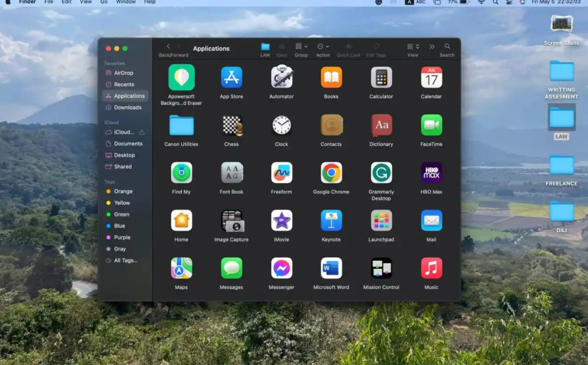The height and width of the screenshot is (365, 588).
Task: Open the Music app
Action: point(431,268)
